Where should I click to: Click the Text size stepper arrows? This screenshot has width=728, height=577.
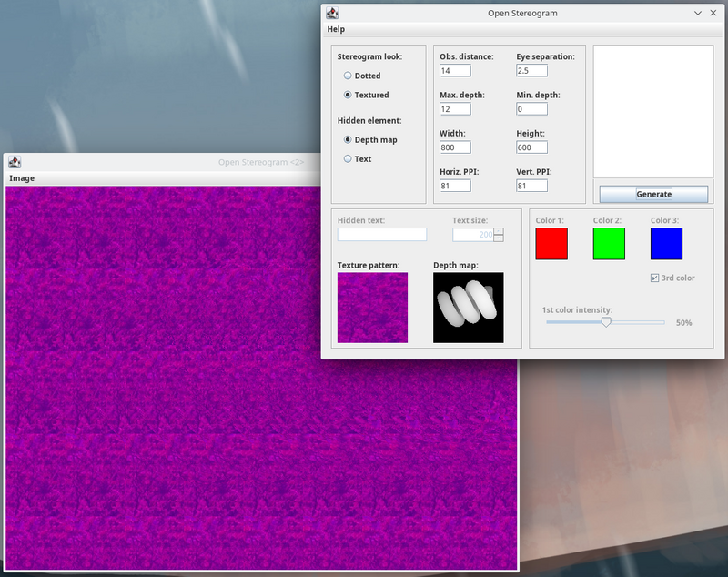point(499,235)
